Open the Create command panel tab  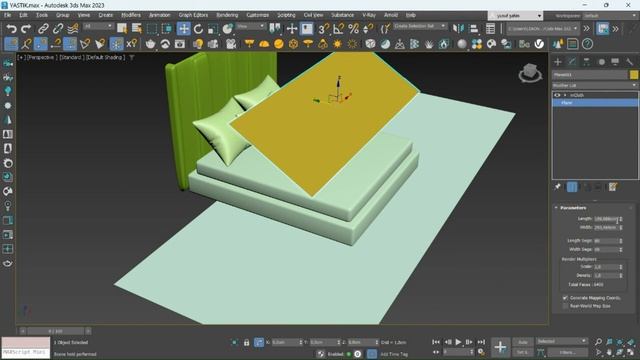(558, 62)
